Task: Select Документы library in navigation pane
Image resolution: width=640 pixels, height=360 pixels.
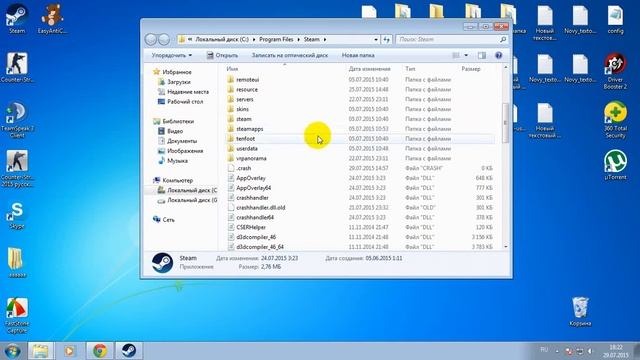Action: coord(178,141)
